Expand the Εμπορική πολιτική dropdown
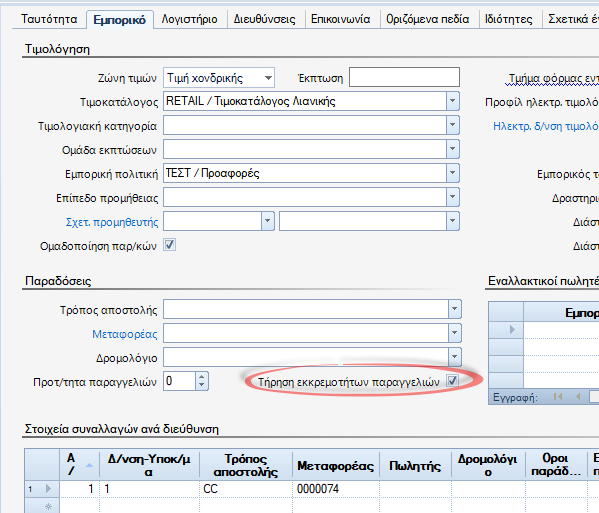Screen dimensions: 599x513 [x=452, y=173]
